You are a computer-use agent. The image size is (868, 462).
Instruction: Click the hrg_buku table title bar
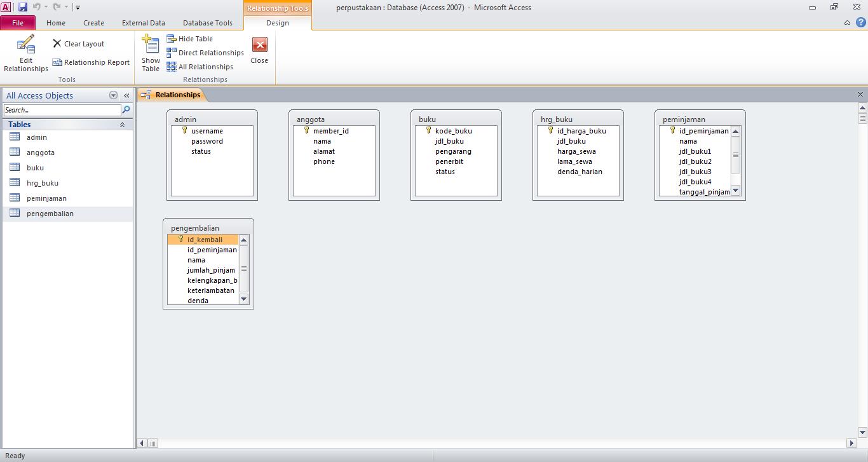point(578,119)
